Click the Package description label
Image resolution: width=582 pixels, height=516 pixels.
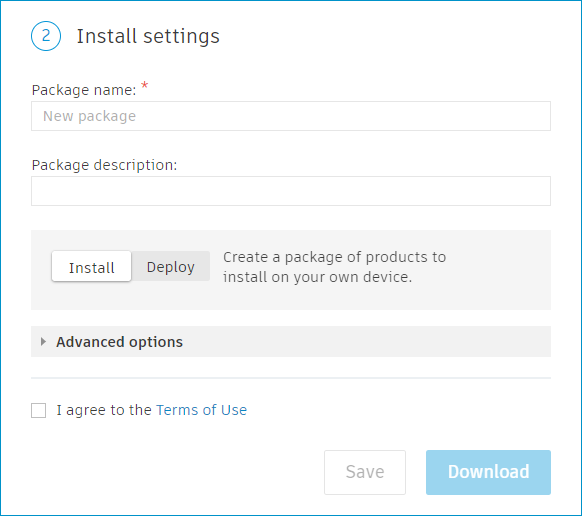104,165
